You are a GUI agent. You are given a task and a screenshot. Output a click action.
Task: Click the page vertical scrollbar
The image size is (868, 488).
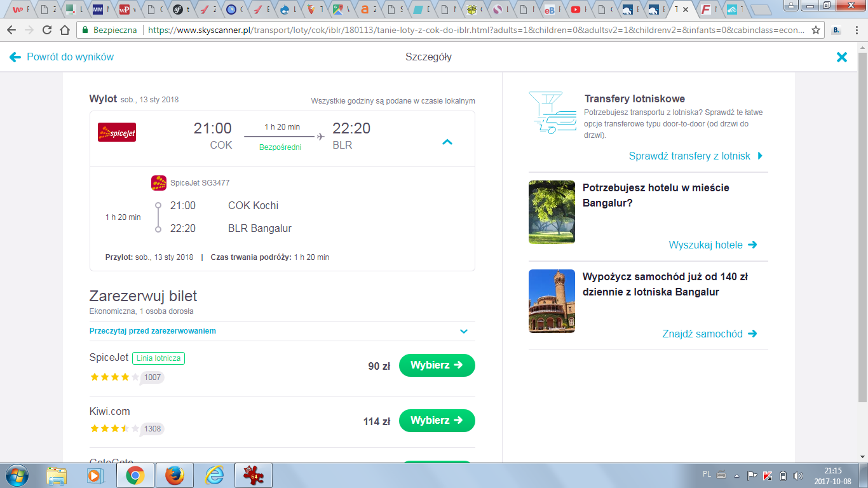tap(862, 229)
